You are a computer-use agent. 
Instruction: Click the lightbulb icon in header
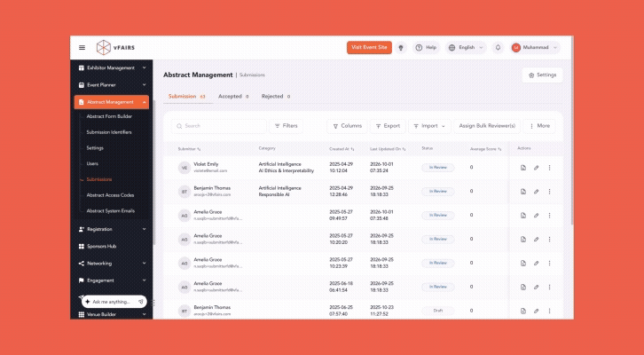tap(401, 48)
